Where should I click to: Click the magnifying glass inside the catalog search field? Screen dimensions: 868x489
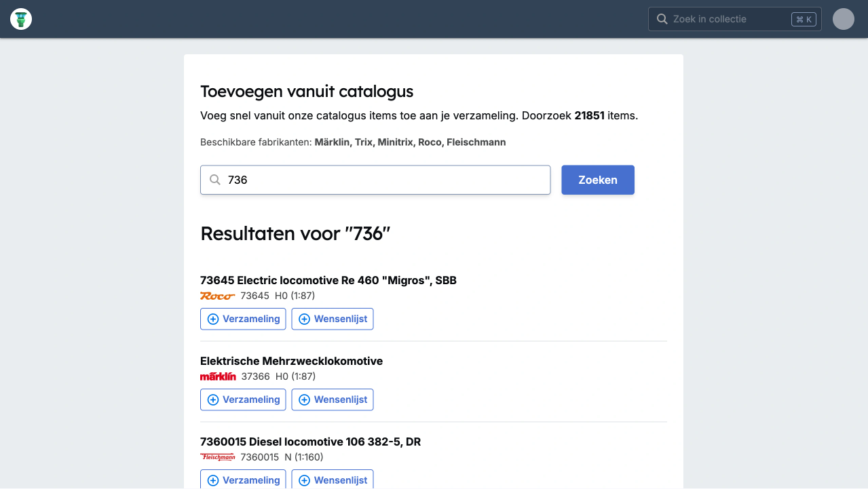click(x=215, y=179)
